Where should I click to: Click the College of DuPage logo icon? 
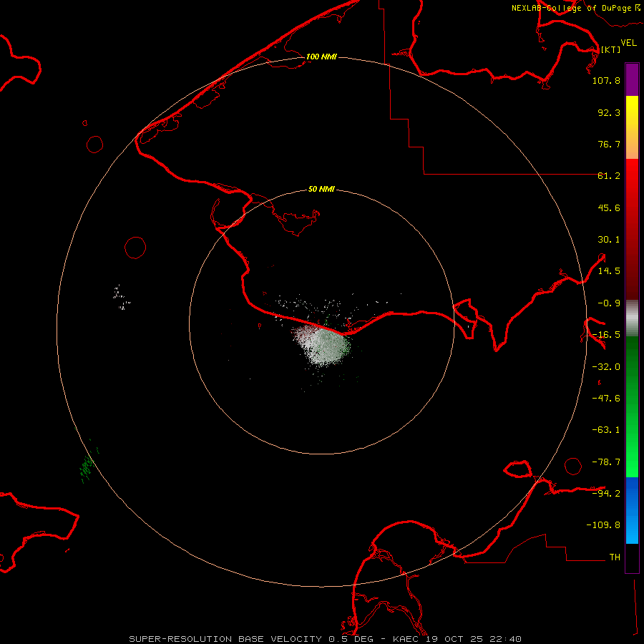coord(638,8)
